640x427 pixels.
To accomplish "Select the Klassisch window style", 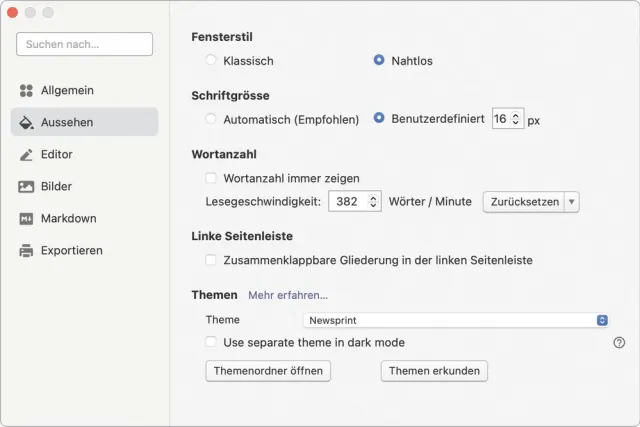I will point(211,60).
